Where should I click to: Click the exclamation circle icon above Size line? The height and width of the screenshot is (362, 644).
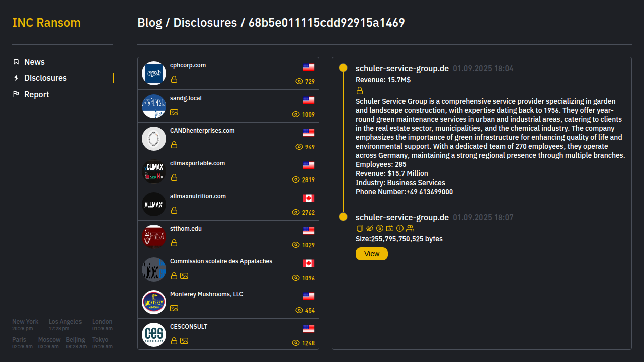400,228
